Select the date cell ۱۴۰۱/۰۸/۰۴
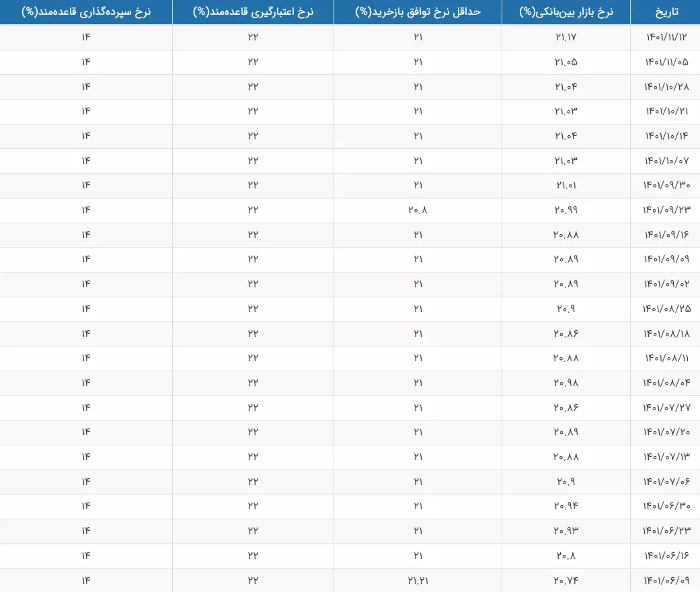Viewport: 700px width, 592px height. click(x=666, y=383)
